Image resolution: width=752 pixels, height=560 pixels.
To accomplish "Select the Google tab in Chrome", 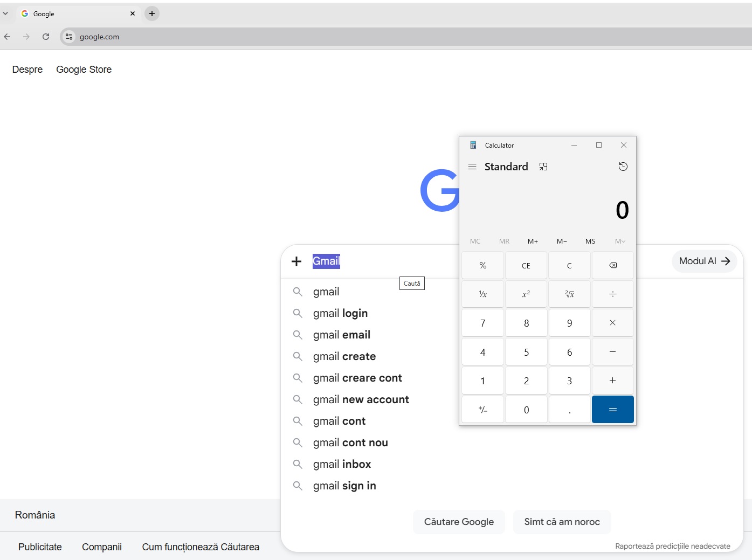I will pyautogui.click(x=78, y=13).
